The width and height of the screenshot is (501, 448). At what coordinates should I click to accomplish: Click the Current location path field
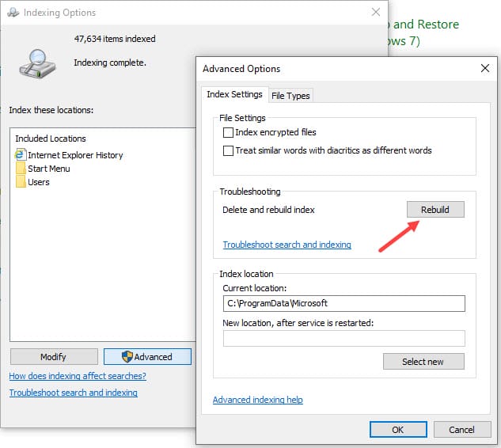click(344, 303)
